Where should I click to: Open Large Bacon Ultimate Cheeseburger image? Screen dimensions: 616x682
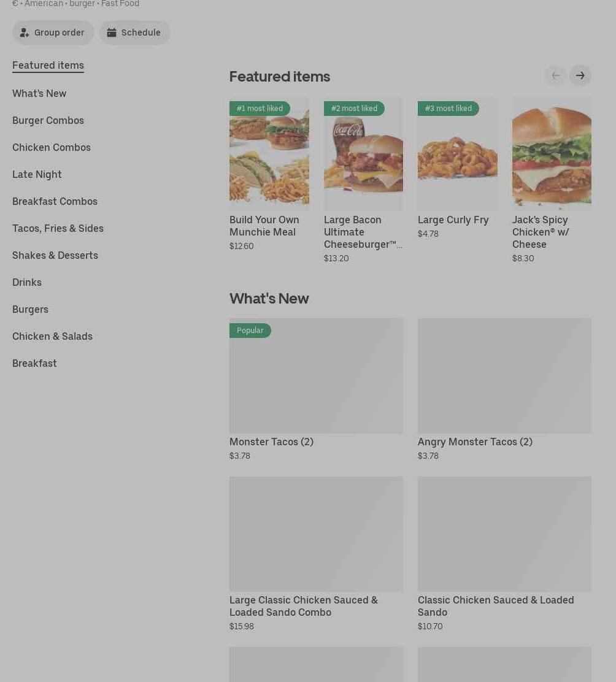coord(363,153)
